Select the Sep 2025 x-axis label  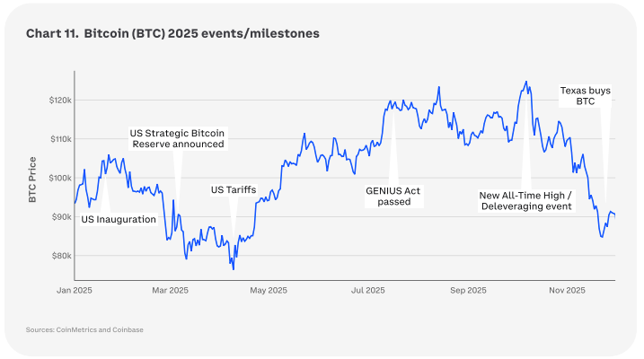coord(468,290)
